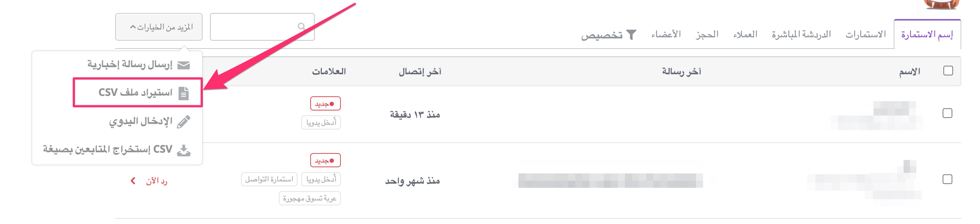Open the user avatar at top right

941,4
